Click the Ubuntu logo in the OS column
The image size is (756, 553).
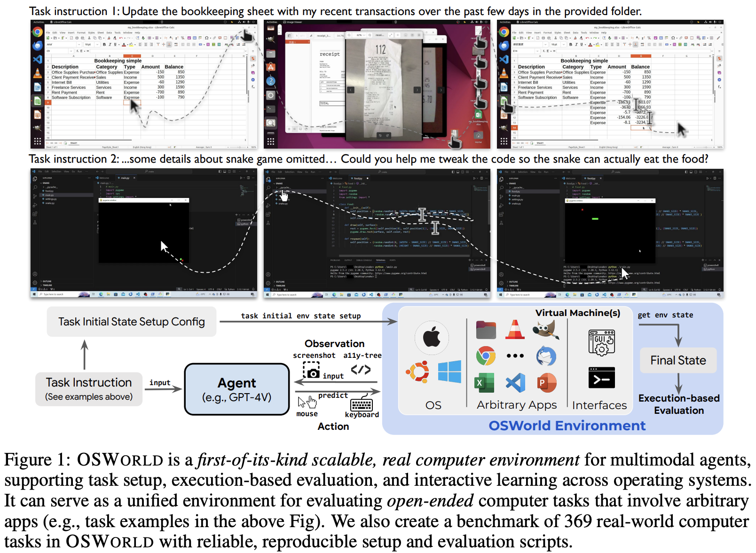coord(417,372)
